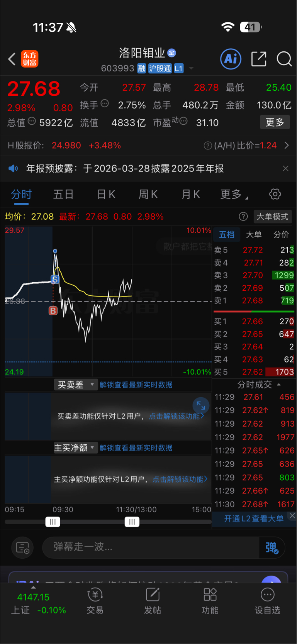This screenshot has height=644, width=297.
Task: Focus the 弹幕走一波 input field
Action: [151, 547]
